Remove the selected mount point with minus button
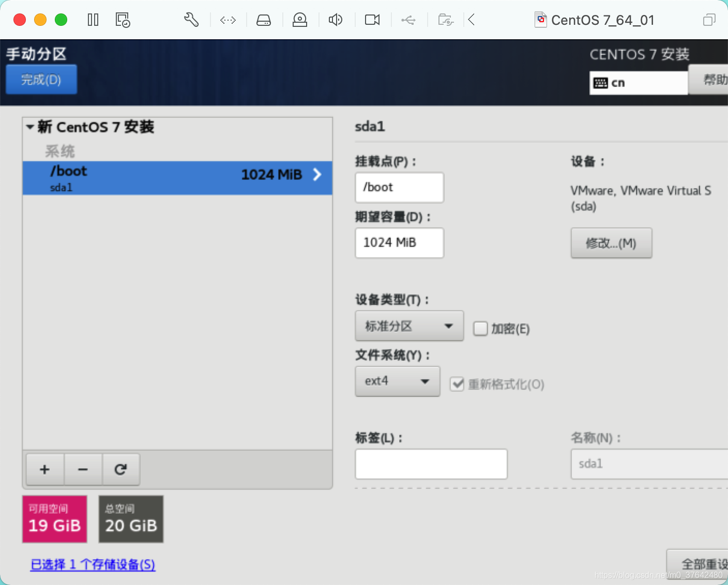Viewport: 728px width, 585px height. click(83, 469)
